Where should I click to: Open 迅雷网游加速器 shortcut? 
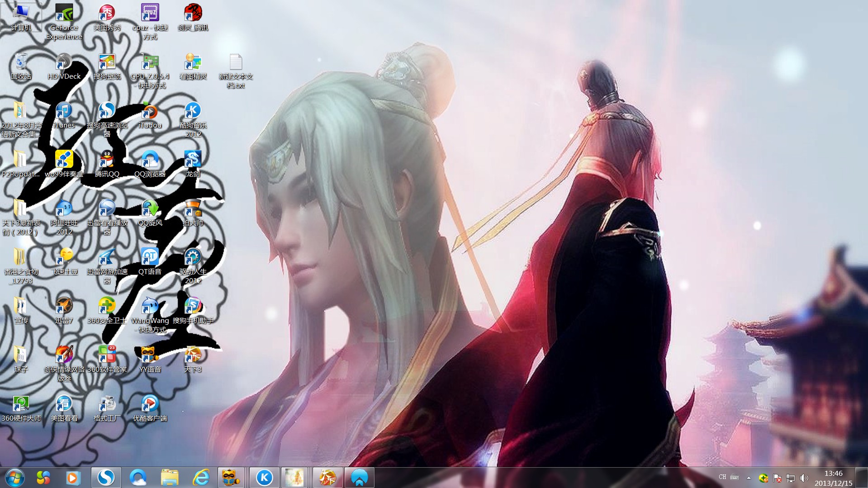[x=107, y=266]
